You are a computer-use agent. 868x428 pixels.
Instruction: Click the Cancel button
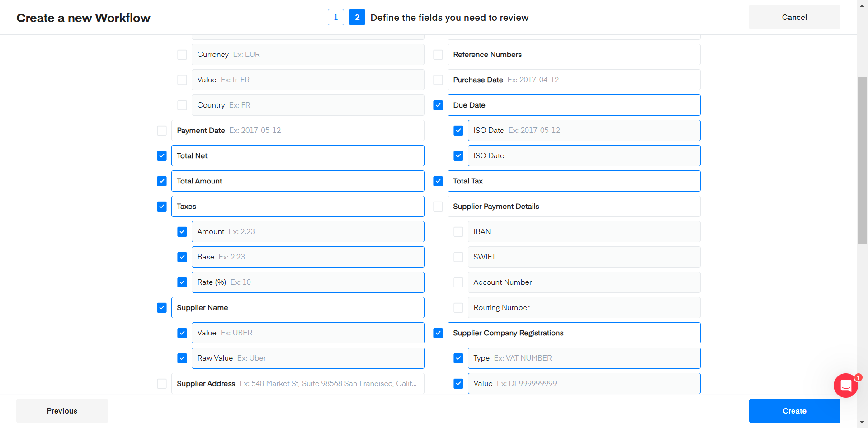pyautogui.click(x=794, y=17)
